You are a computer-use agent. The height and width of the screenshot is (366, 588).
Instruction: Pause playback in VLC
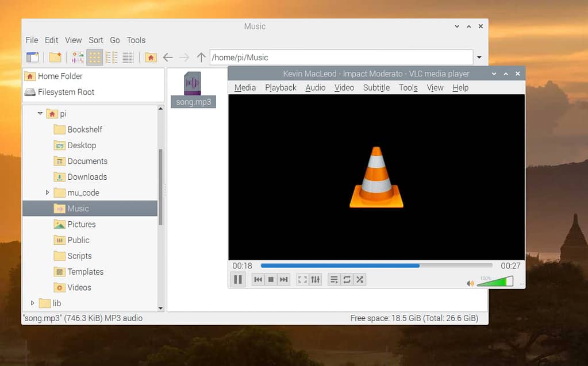tap(238, 280)
